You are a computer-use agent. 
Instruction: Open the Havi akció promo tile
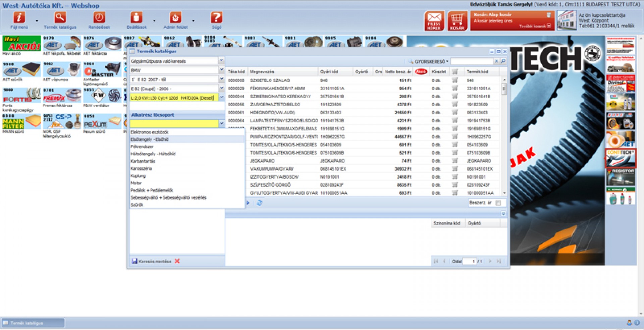click(x=22, y=46)
